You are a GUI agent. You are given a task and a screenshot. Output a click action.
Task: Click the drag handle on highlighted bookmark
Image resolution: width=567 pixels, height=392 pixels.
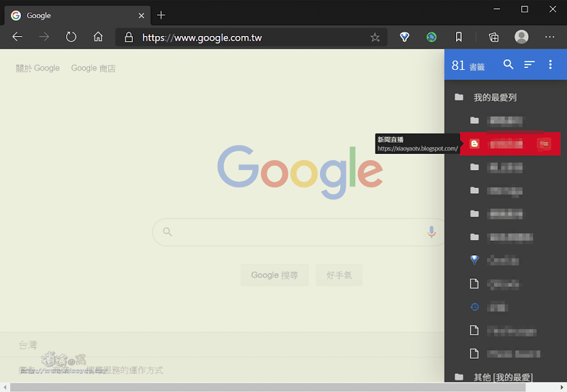[x=544, y=144]
